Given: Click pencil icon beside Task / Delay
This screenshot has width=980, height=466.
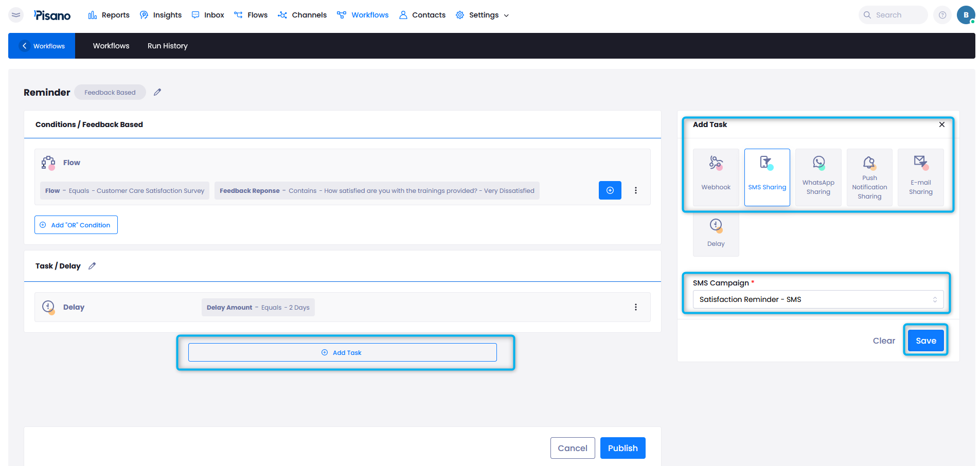Looking at the screenshot, I should click(x=92, y=266).
